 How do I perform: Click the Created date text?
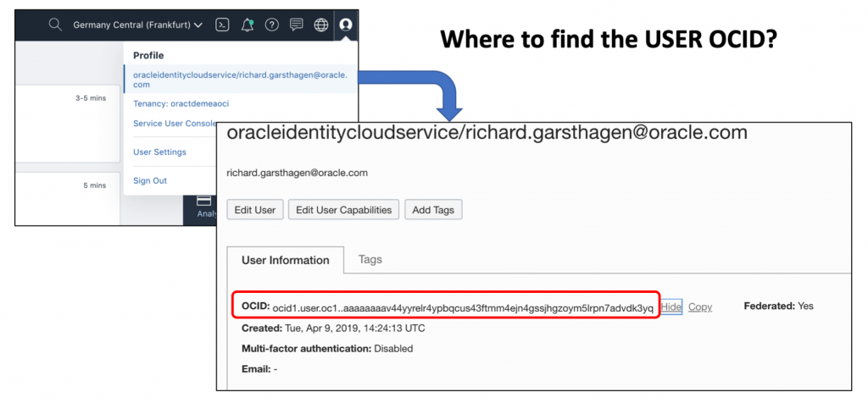pyautogui.click(x=333, y=328)
